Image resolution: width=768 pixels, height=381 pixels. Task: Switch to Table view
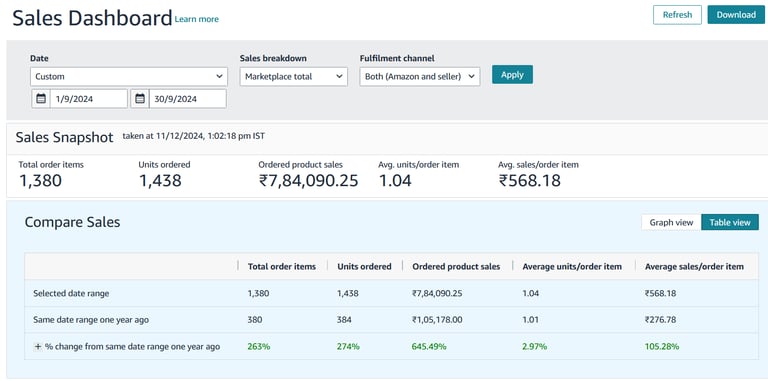coord(730,222)
